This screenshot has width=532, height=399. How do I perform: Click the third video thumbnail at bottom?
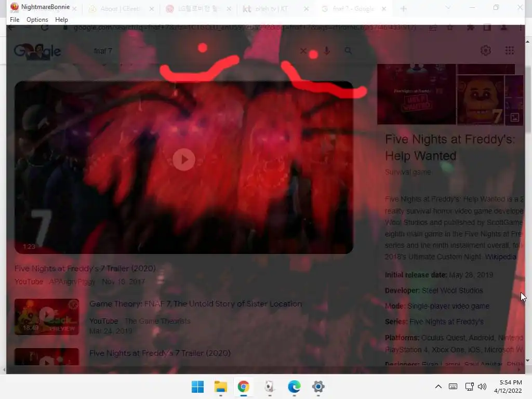pyautogui.click(x=47, y=356)
